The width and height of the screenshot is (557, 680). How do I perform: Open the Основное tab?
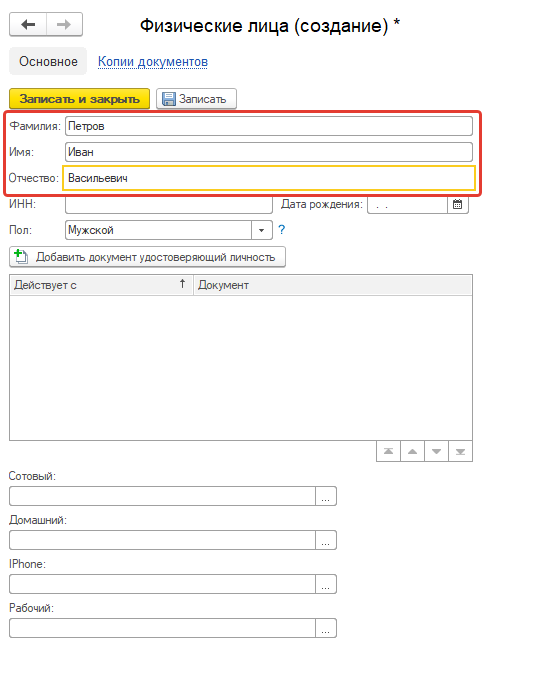[48, 62]
